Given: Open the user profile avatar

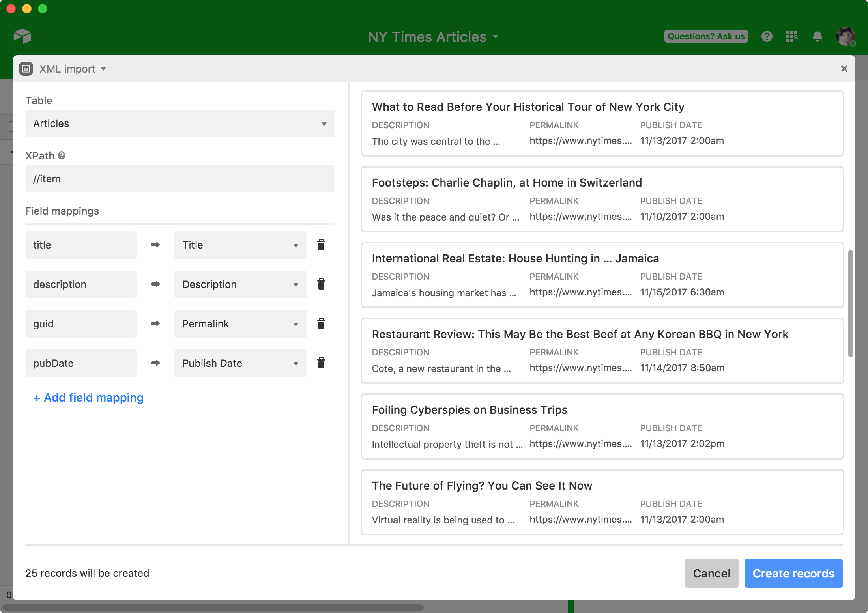Looking at the screenshot, I should pos(846,37).
